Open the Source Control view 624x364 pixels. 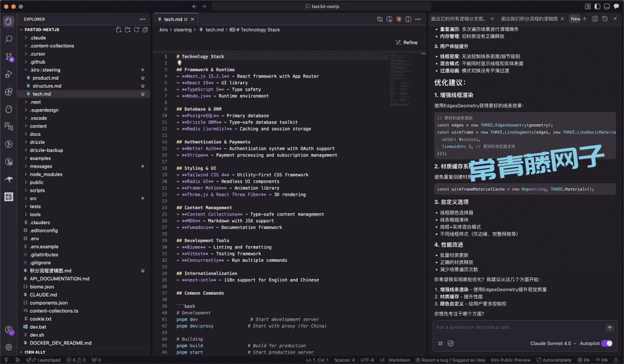9,57
